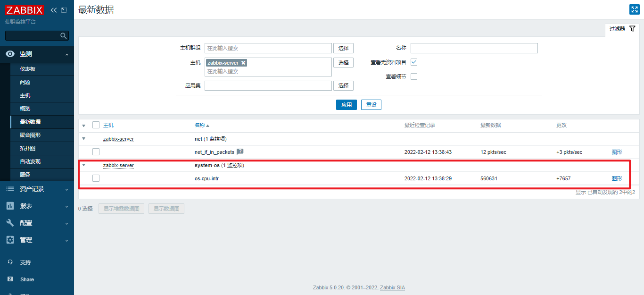This screenshot has width=644, height=295.
Task: Select 最新数据 in the sidebar
Action: tap(42, 122)
